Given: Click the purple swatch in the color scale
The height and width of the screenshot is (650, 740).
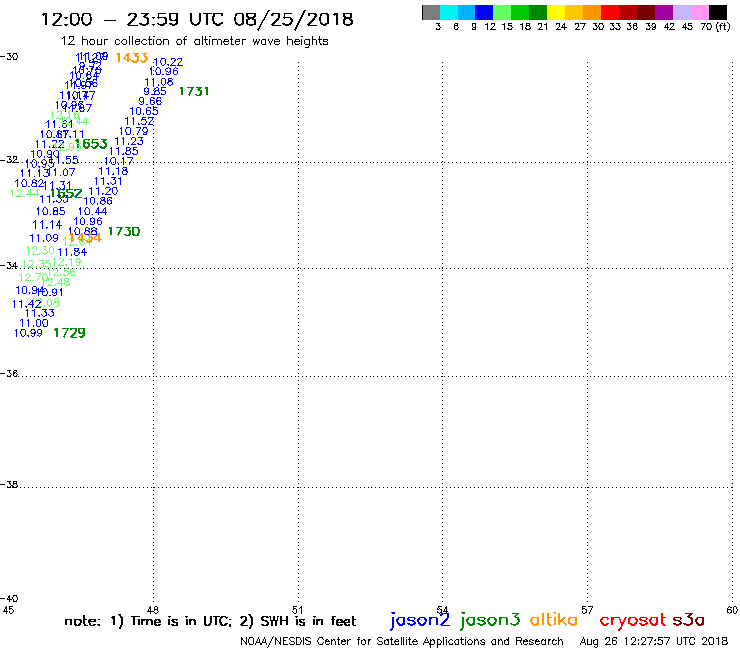Looking at the screenshot, I should tap(664, 12).
